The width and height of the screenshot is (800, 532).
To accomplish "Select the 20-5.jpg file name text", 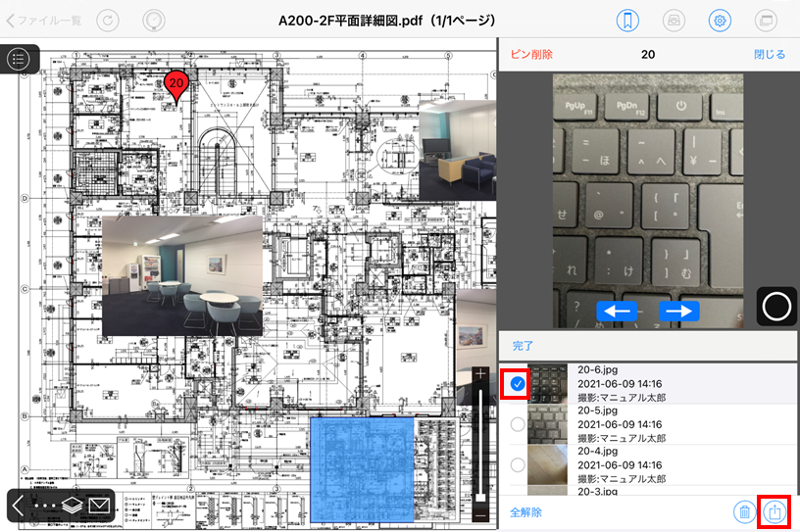I will pos(597,411).
